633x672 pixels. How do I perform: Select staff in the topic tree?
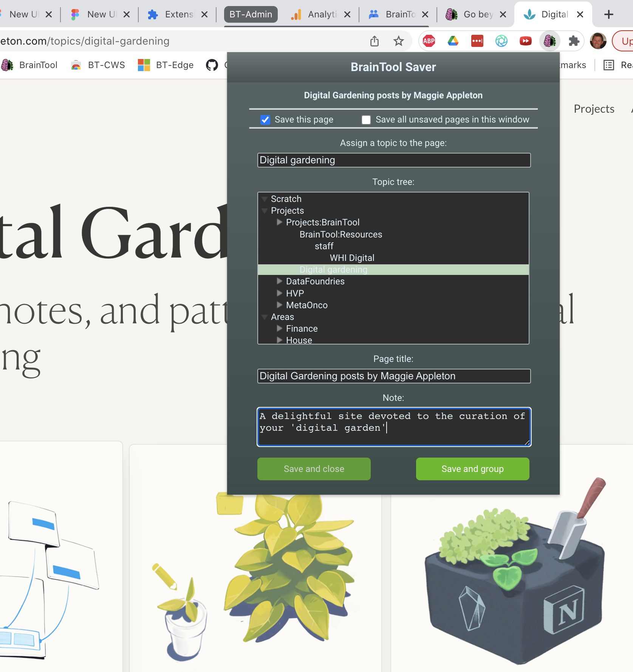tap(324, 246)
